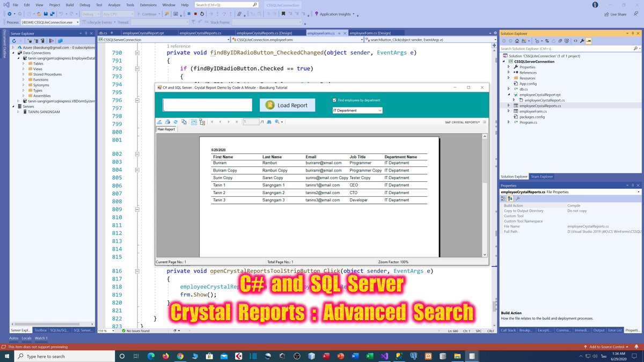The image size is (644, 362).
Task: Click the red Stop Debugging icon
Action: (195, 14)
